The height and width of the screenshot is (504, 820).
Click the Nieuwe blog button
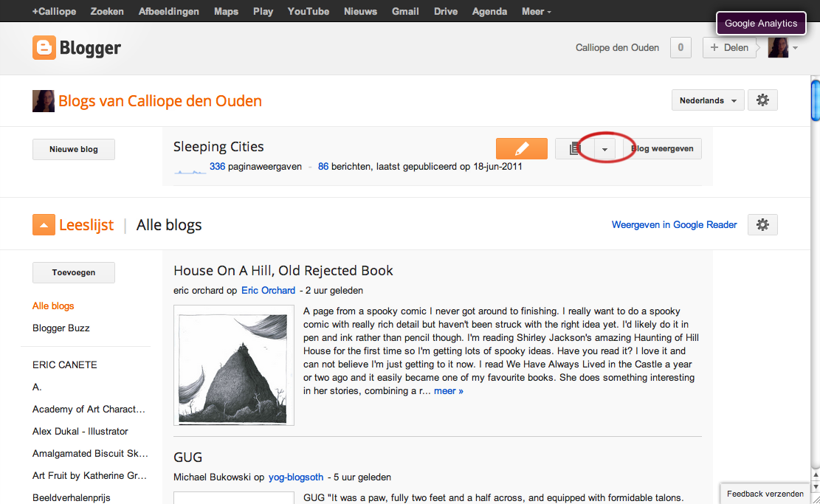point(74,149)
